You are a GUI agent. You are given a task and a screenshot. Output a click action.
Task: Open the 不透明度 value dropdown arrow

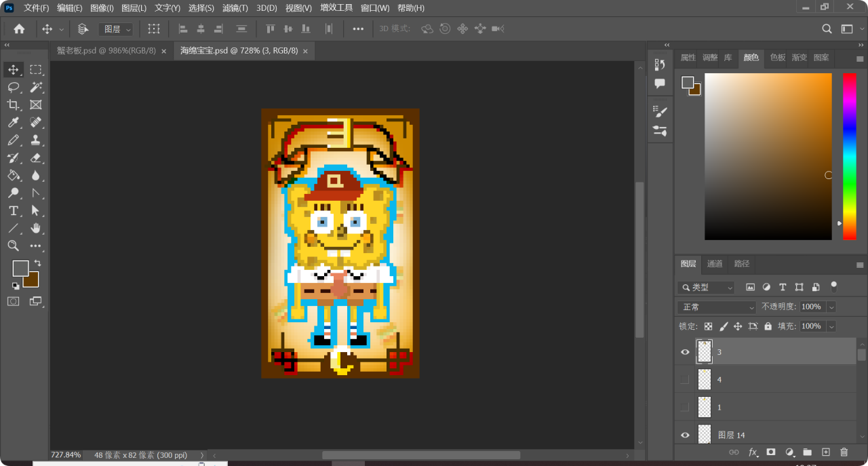831,307
